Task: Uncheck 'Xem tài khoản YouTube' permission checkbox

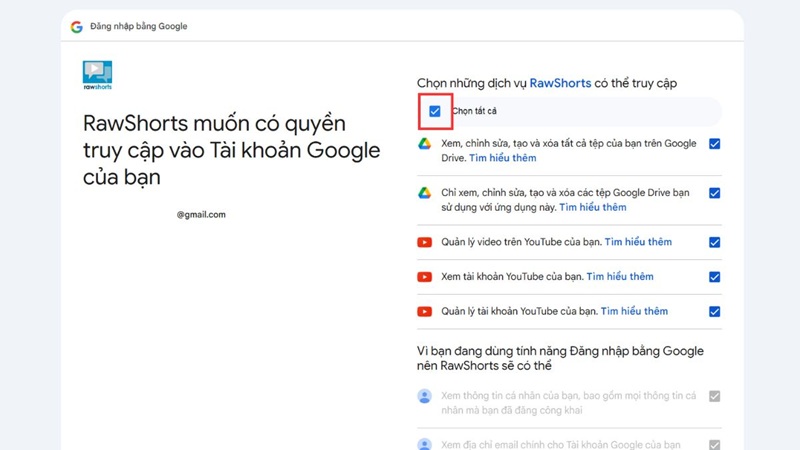Action: [714, 277]
